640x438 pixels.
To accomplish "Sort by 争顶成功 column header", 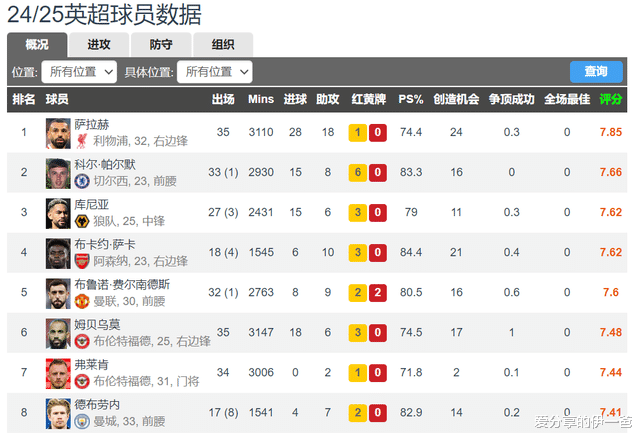I will [511, 99].
